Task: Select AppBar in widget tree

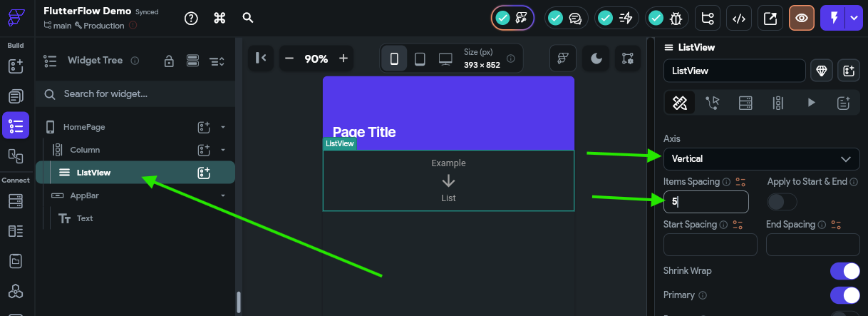Action: coord(84,195)
